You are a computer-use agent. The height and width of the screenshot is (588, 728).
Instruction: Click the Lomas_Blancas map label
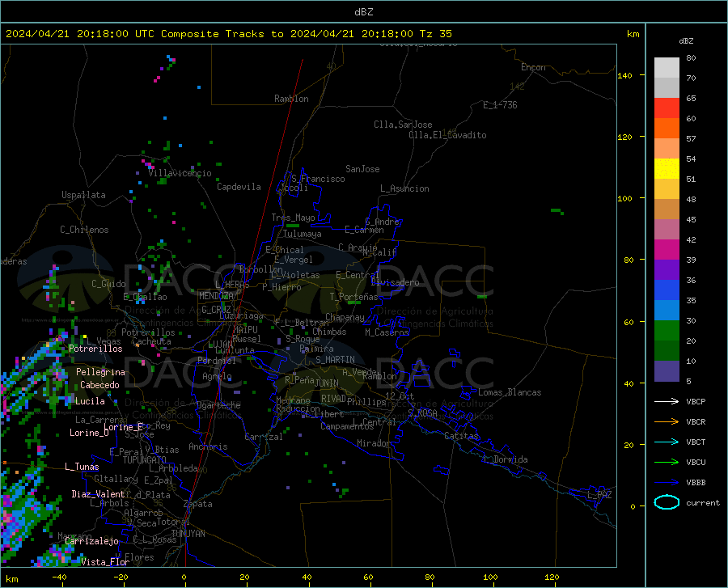pos(510,392)
